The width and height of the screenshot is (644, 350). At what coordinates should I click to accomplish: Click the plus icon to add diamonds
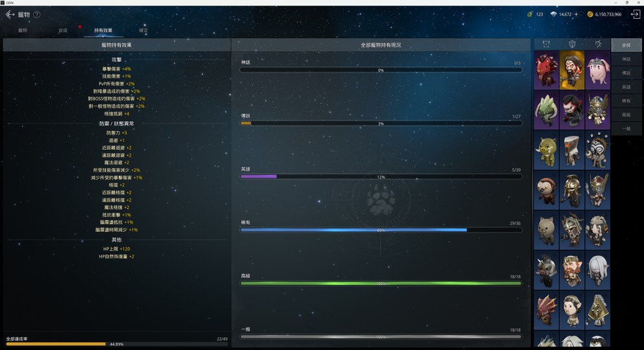576,14
